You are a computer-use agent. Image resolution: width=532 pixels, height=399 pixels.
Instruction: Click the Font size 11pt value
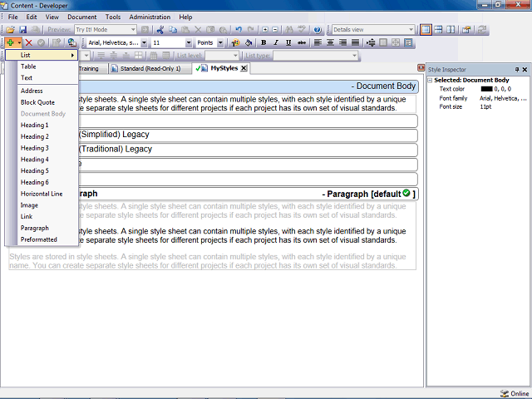click(485, 107)
